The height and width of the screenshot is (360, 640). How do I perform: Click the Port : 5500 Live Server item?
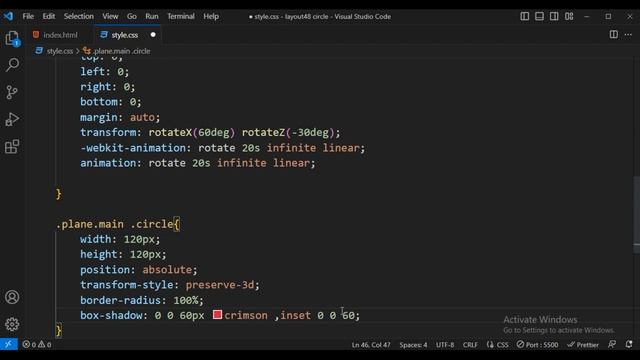[537, 344]
